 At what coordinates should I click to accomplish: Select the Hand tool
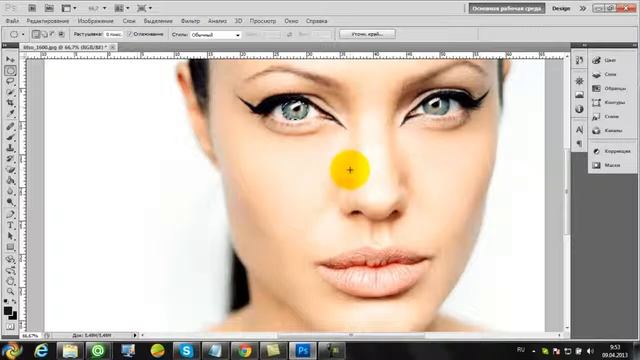(x=10, y=281)
